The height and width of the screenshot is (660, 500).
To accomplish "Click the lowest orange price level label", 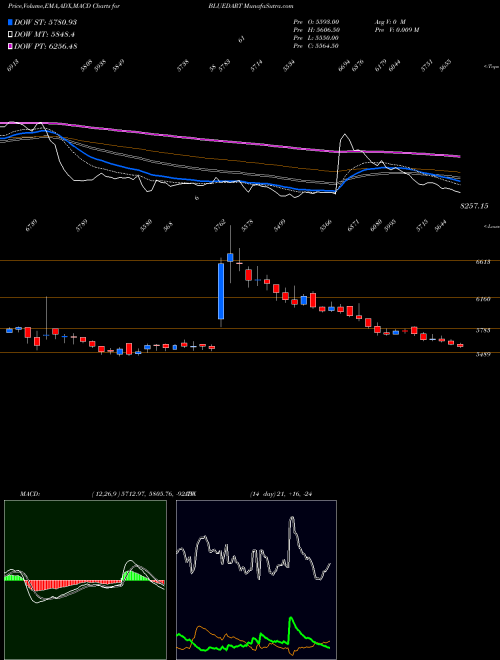I will (483, 355).
